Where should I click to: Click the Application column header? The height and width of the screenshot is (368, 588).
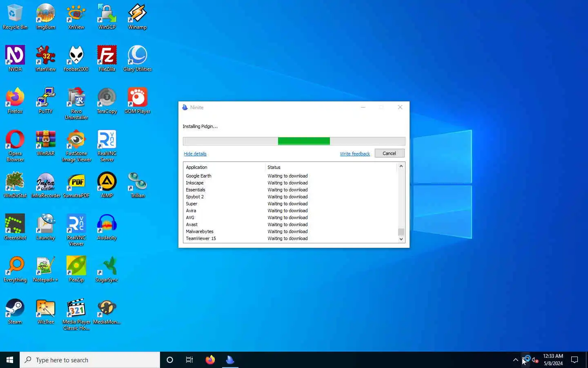[x=224, y=167]
